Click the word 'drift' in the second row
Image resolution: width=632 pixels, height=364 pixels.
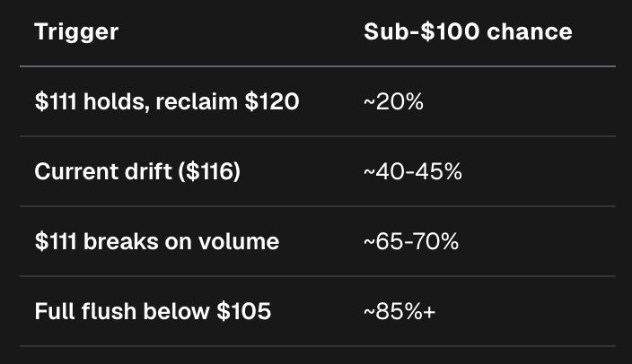tap(148, 171)
